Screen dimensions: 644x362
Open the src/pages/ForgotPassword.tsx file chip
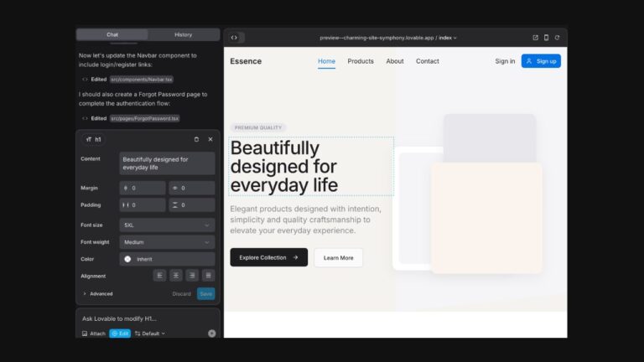point(144,119)
